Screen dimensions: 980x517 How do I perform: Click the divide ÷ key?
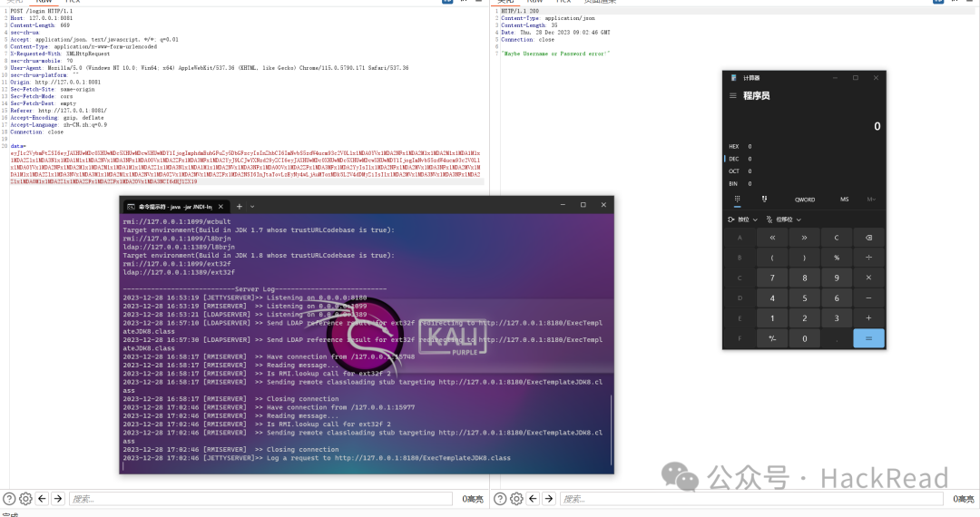(x=868, y=258)
